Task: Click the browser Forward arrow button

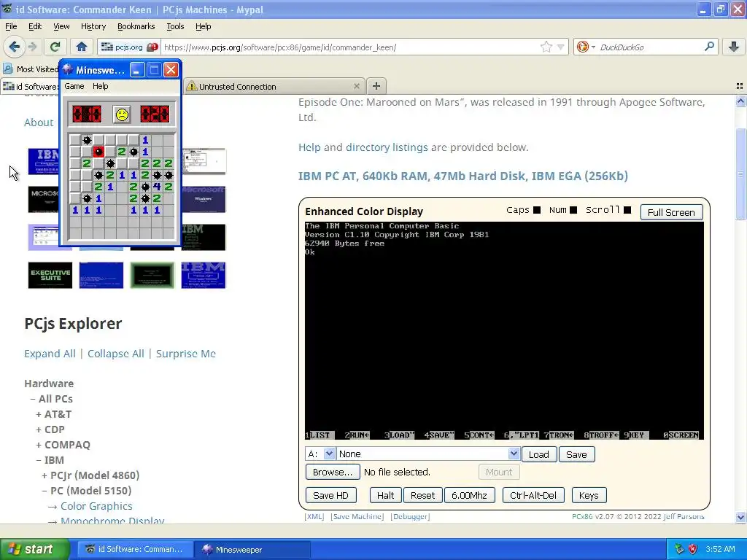Action: click(32, 47)
